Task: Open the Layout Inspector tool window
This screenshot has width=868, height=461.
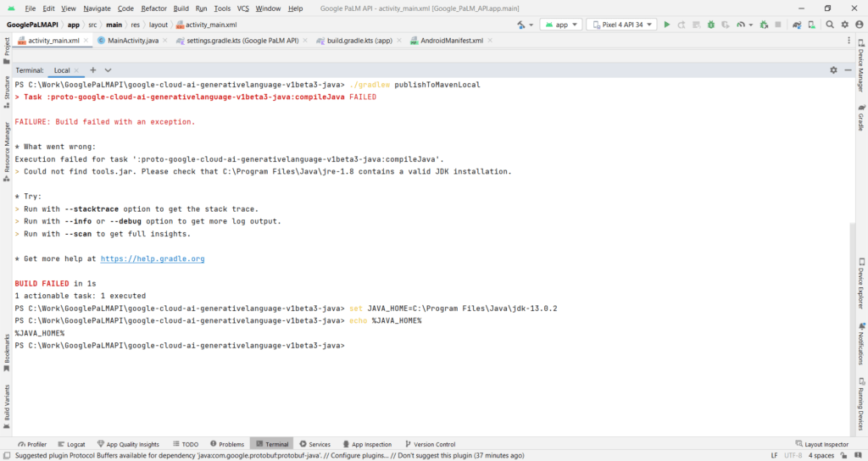Action: (822, 444)
